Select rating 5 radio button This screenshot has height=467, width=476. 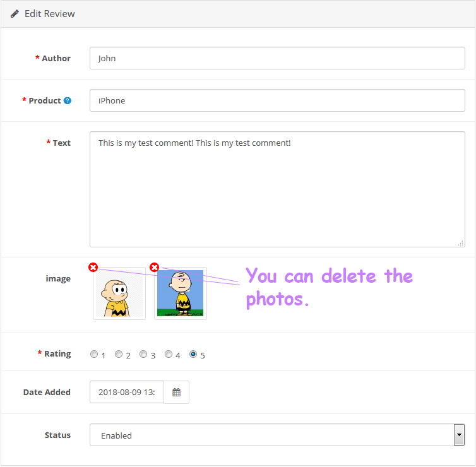(x=193, y=354)
